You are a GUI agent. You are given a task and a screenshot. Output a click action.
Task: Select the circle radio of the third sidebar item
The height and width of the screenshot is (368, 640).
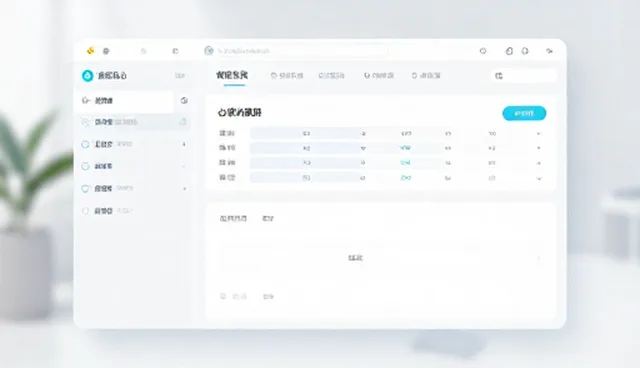tap(85, 144)
